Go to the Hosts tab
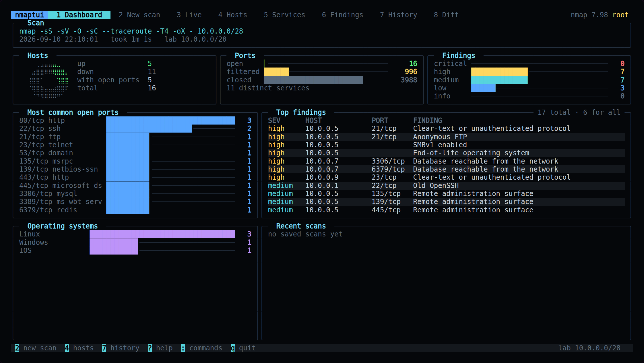Viewport: 644px width, 363px height. 233,15
